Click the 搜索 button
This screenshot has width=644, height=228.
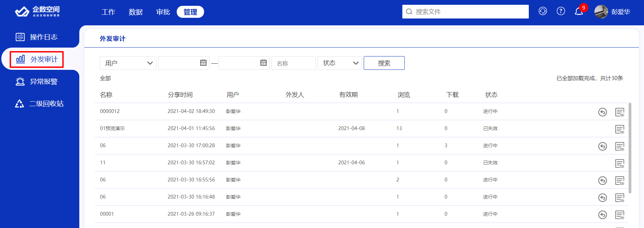click(x=384, y=63)
